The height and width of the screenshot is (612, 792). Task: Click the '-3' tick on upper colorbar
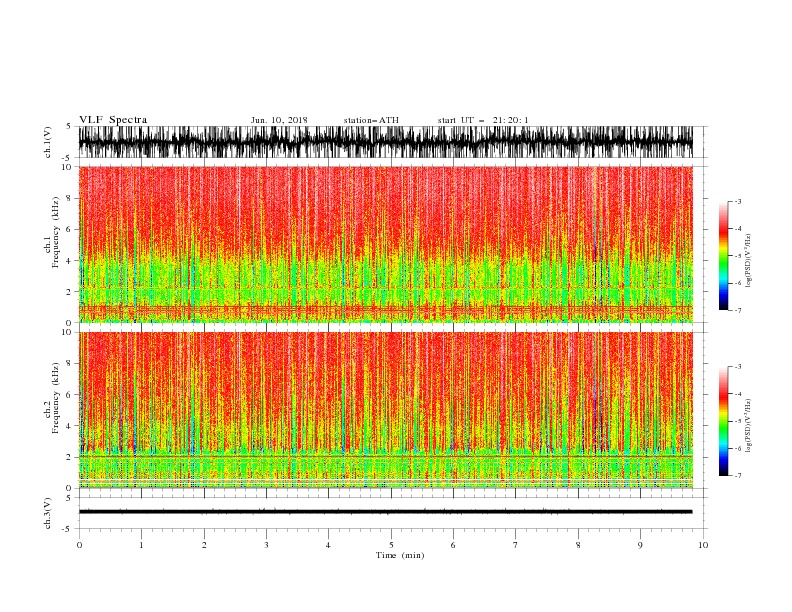point(738,201)
